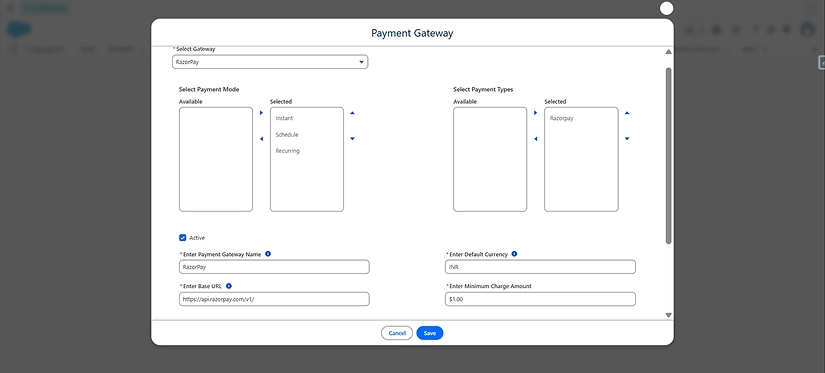Focus the Payment Gateway Name field
The height and width of the screenshot is (373, 825).
click(274, 267)
